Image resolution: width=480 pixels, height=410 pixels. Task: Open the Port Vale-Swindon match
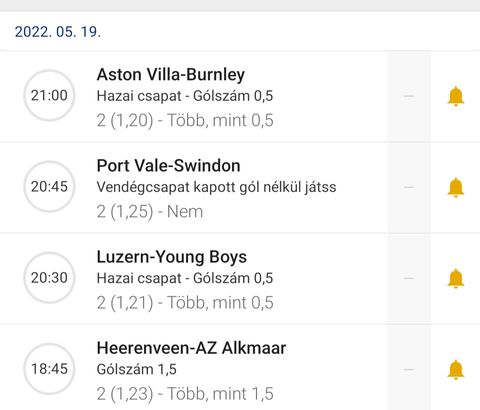(168, 166)
